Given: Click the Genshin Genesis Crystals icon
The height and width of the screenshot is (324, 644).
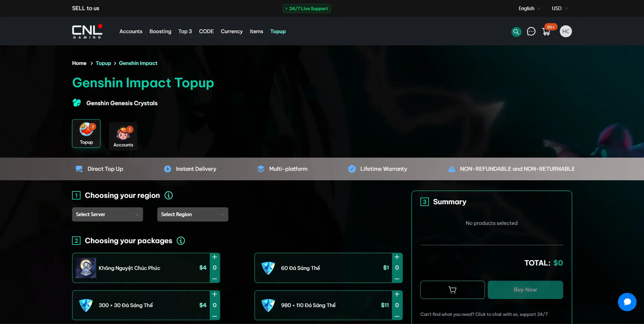Looking at the screenshot, I should point(77,103).
